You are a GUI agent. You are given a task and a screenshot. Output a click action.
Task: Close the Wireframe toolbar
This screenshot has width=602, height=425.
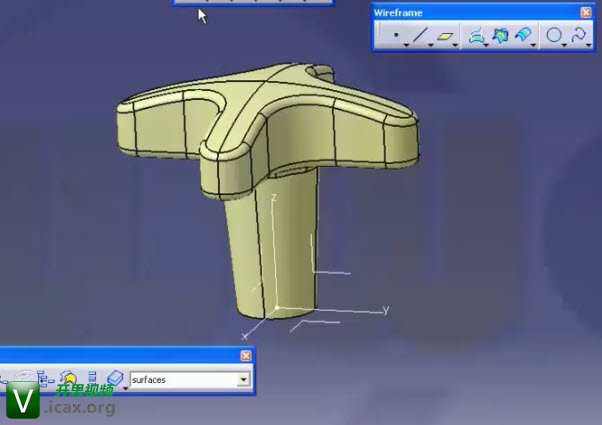pos(586,13)
